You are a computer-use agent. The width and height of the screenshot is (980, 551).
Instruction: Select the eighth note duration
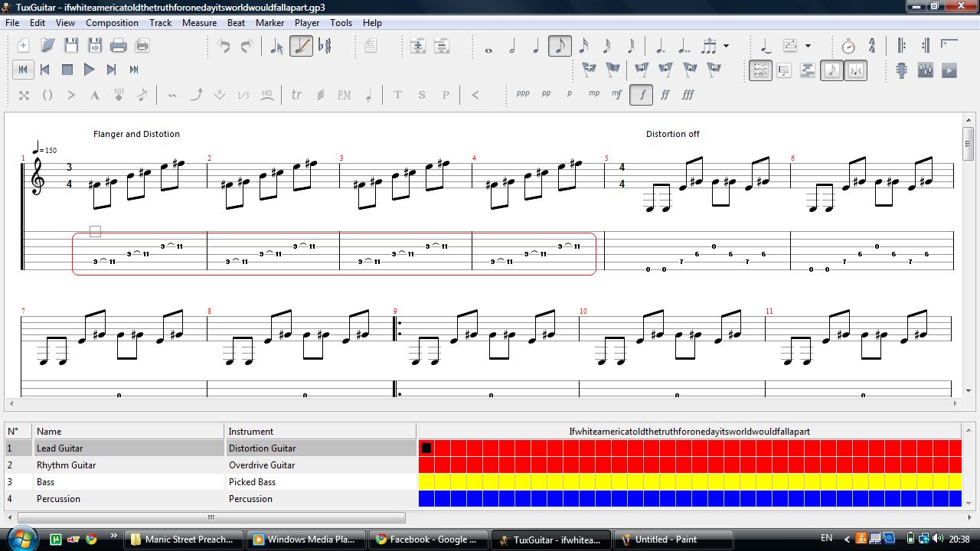tap(560, 47)
